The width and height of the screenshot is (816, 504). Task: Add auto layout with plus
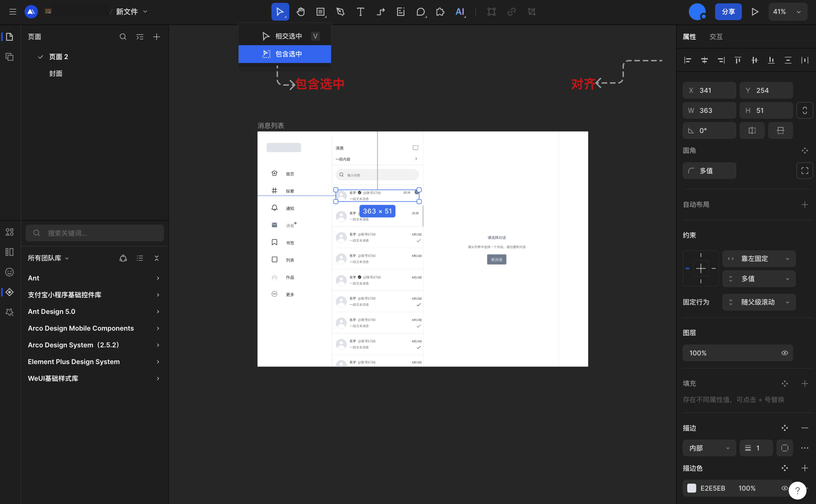(x=805, y=205)
